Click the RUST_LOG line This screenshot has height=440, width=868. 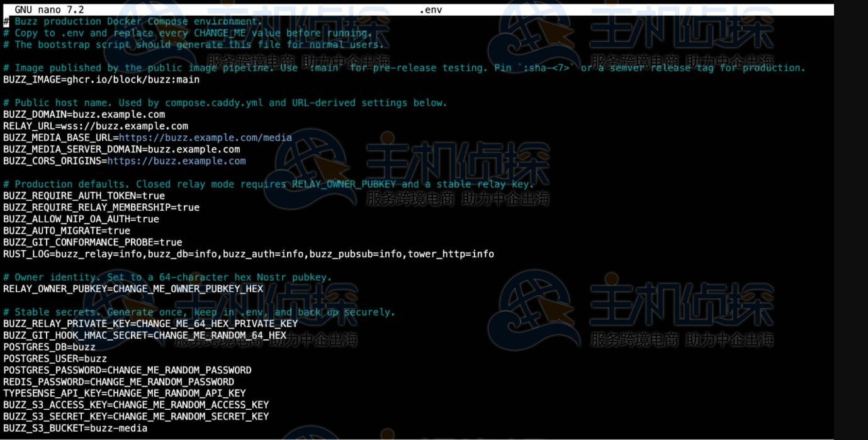click(x=249, y=254)
